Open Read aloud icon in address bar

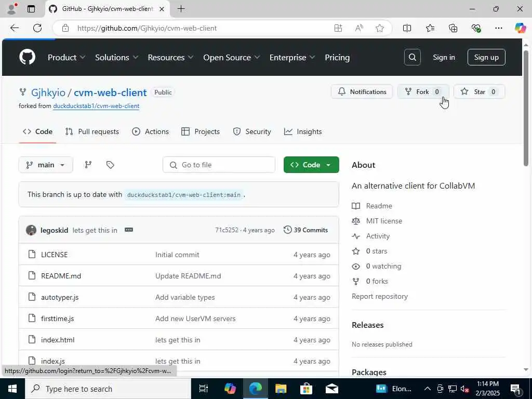pyautogui.click(x=359, y=28)
